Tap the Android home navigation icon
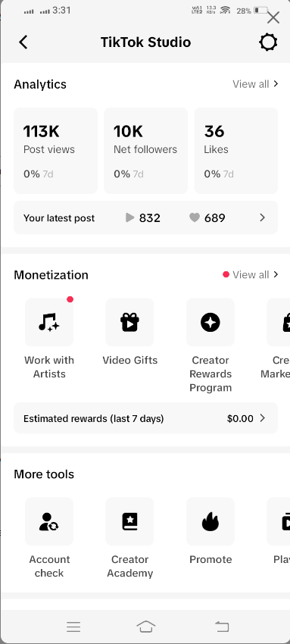 pos(145,627)
